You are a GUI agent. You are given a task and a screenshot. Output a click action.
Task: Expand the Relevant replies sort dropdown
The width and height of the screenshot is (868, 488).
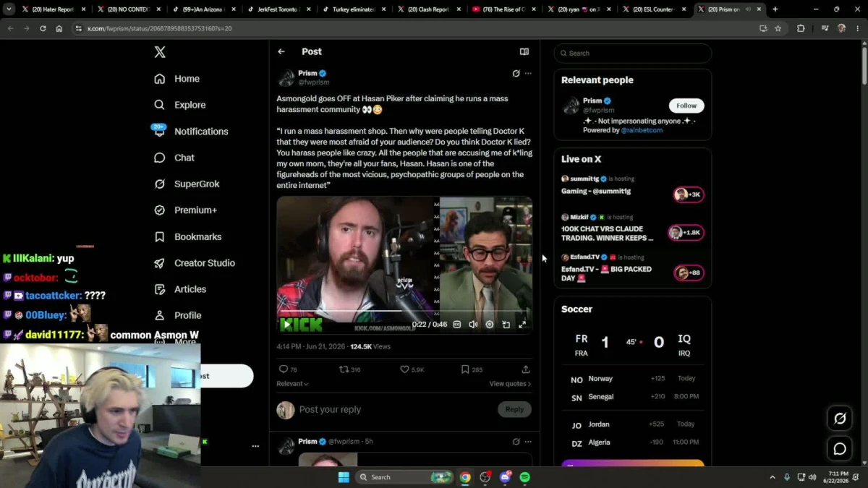[292, 384]
